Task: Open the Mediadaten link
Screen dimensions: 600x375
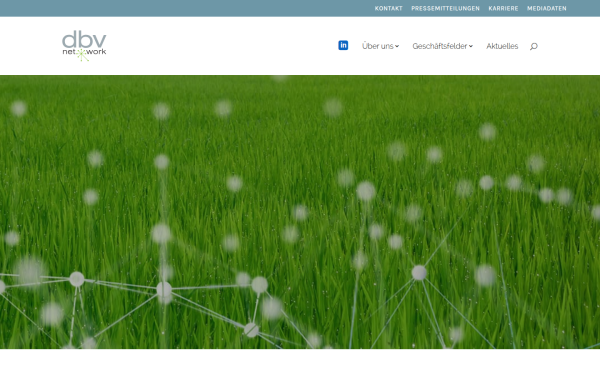Action: tap(546, 8)
